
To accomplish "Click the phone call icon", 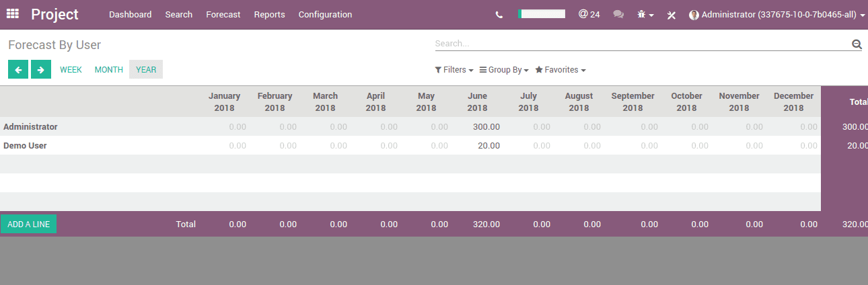I will 499,15.
